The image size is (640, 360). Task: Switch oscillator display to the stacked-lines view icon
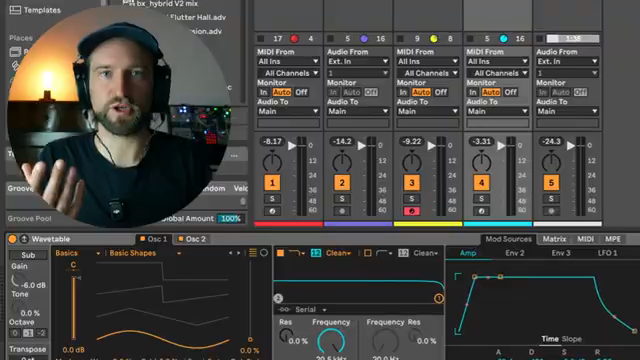pos(253,253)
